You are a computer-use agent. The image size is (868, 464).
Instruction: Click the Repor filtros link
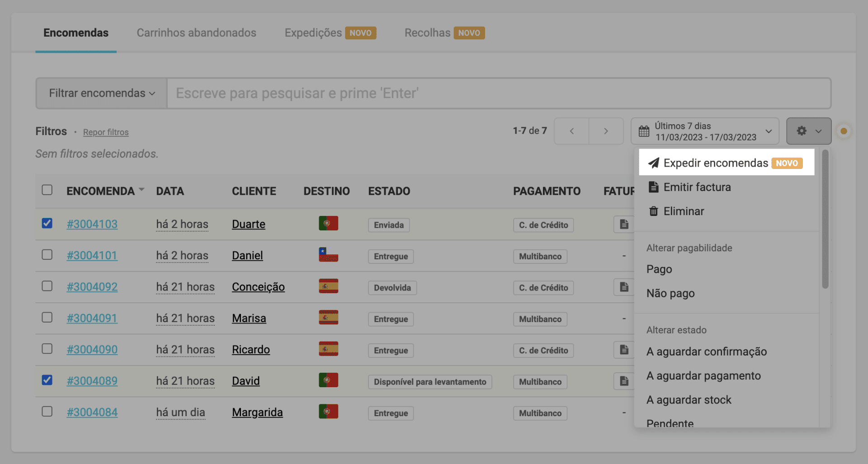(106, 132)
